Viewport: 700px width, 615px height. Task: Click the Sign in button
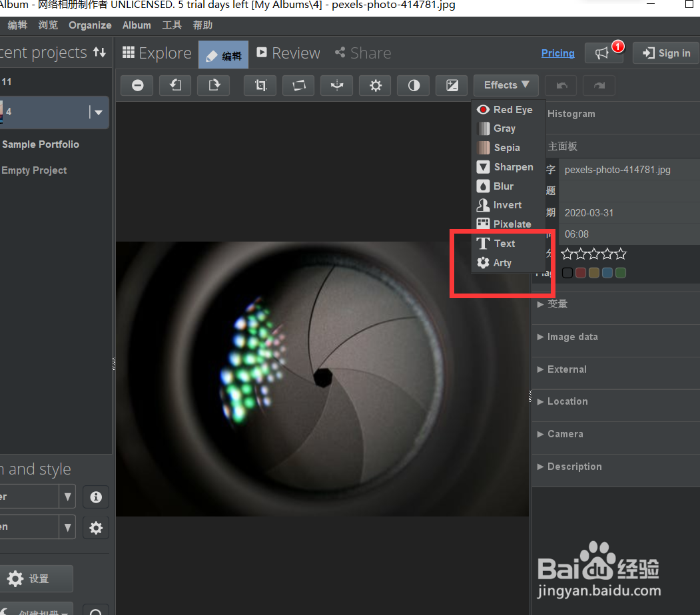pos(666,53)
